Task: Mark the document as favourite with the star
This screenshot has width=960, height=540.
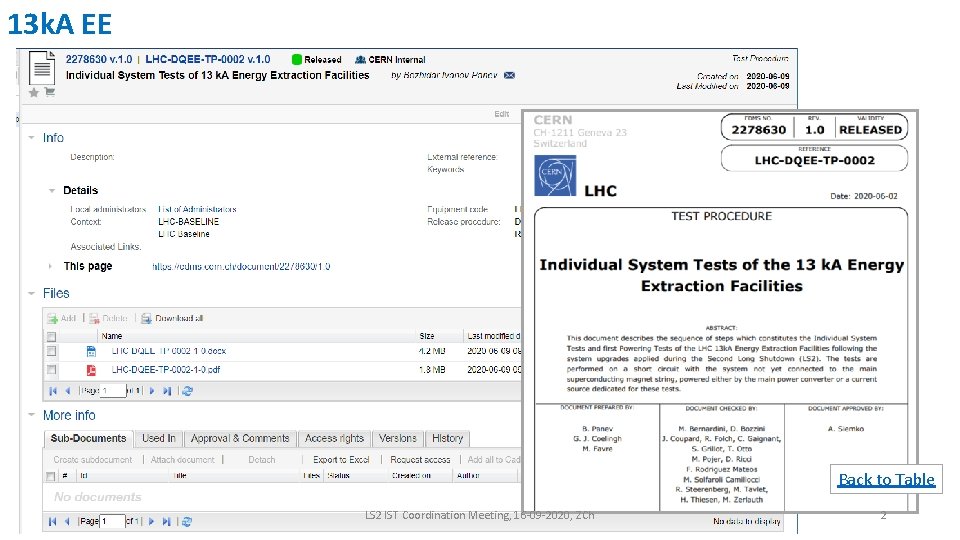Action: 34,92
